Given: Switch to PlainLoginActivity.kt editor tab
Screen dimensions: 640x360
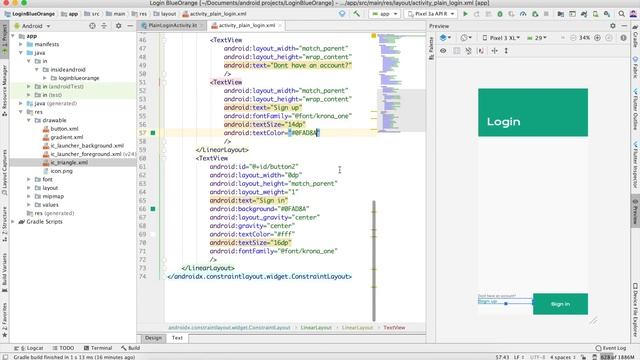Looking at the screenshot, I should coord(172,25).
